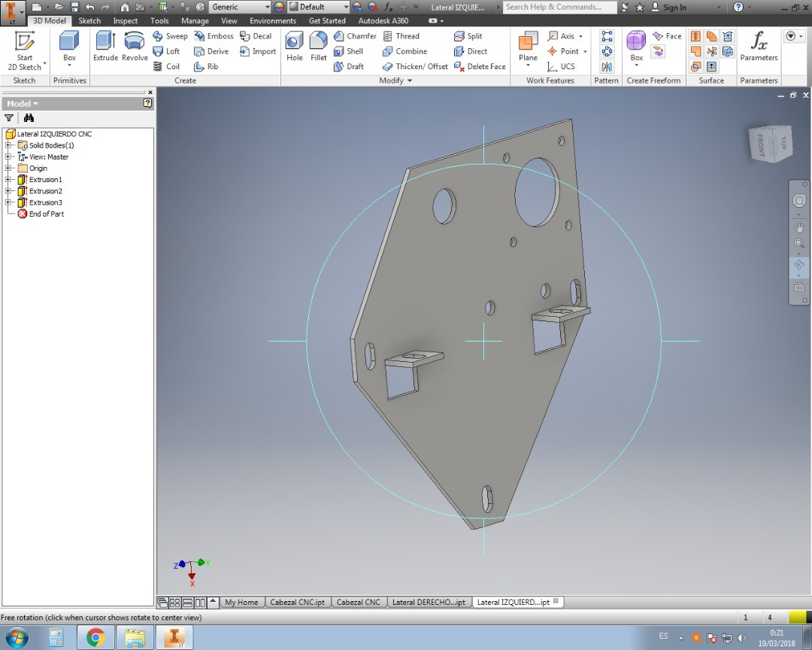The height and width of the screenshot is (650, 812).
Task: Select Thicken/ Offset tool
Action: (x=415, y=66)
